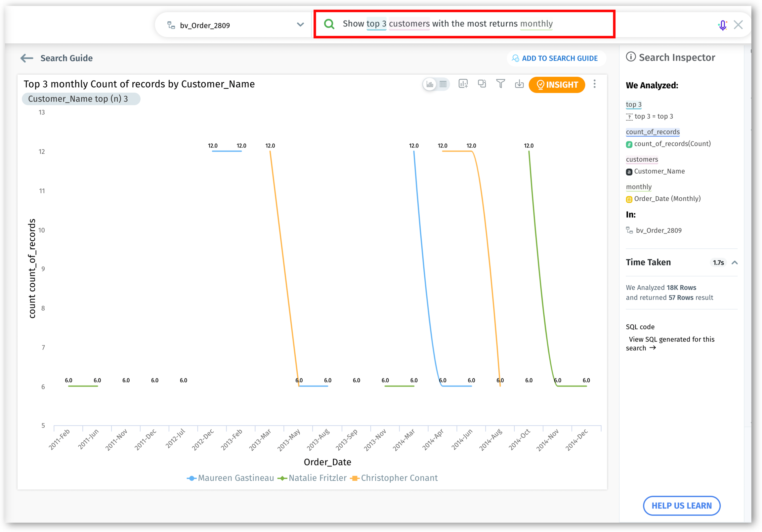
Task: Click the download chart icon
Action: click(519, 84)
